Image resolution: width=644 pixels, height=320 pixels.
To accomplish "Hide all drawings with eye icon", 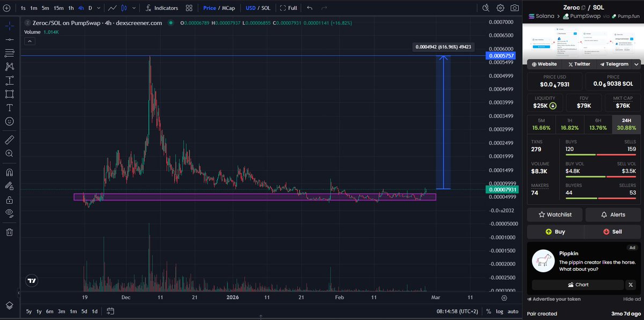I will point(9,213).
